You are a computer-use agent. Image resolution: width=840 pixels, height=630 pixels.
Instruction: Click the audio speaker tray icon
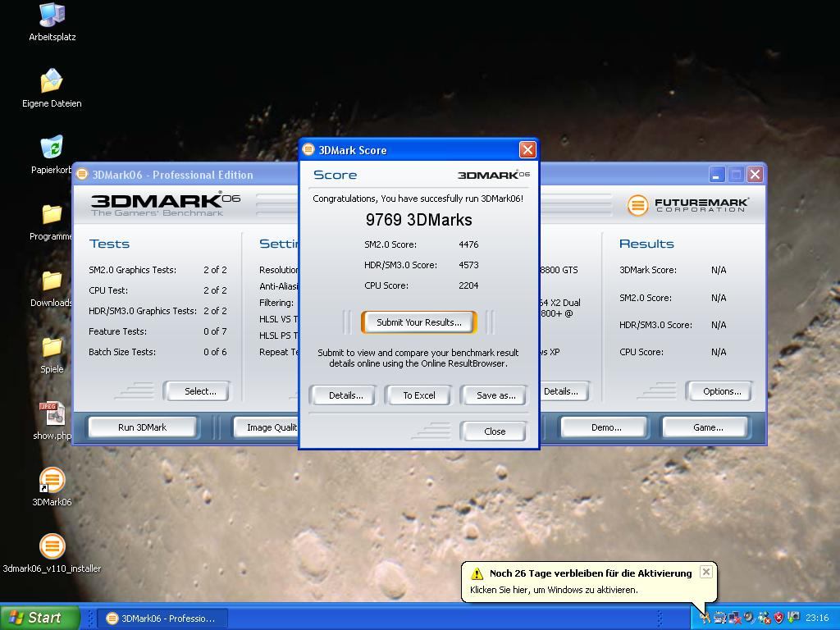pos(750,618)
